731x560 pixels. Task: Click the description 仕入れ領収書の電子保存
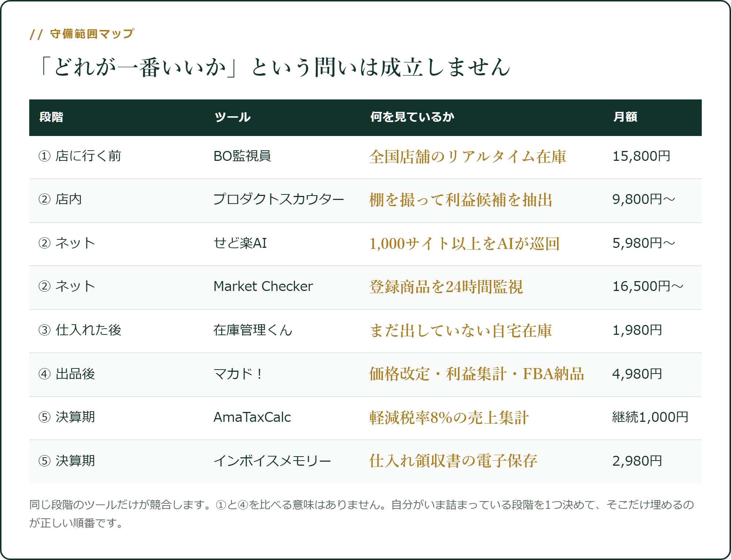(453, 461)
